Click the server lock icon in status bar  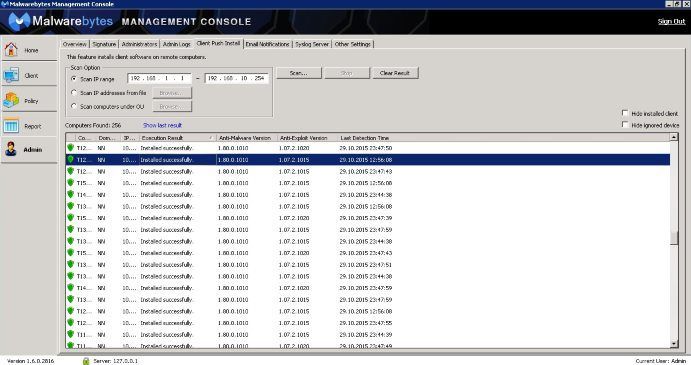click(x=86, y=361)
